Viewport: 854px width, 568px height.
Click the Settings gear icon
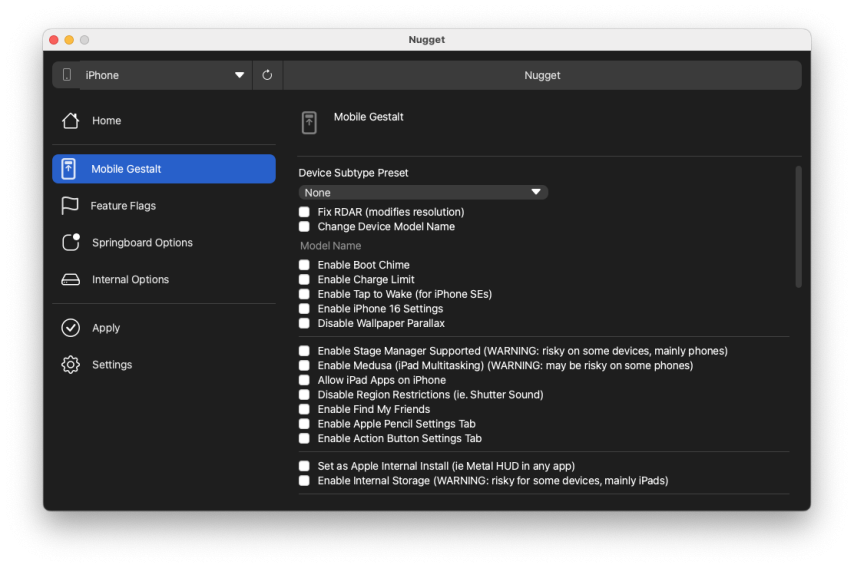pos(70,364)
